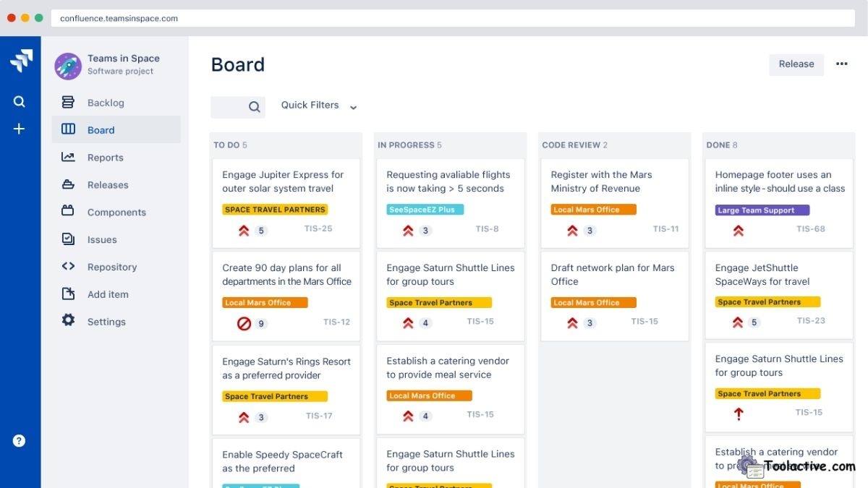Click the yellow Space Travel Partners label

coord(275,209)
